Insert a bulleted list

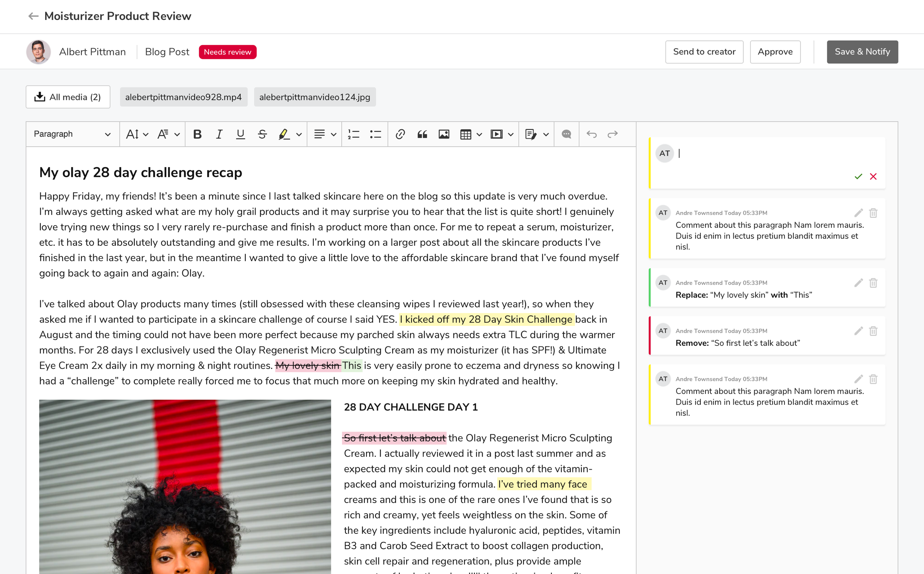coord(376,134)
